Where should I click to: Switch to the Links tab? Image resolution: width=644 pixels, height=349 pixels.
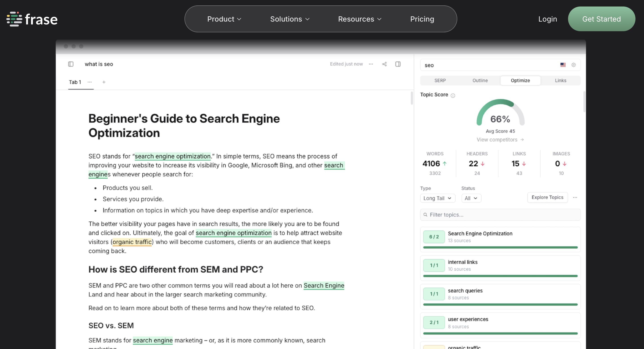[560, 80]
